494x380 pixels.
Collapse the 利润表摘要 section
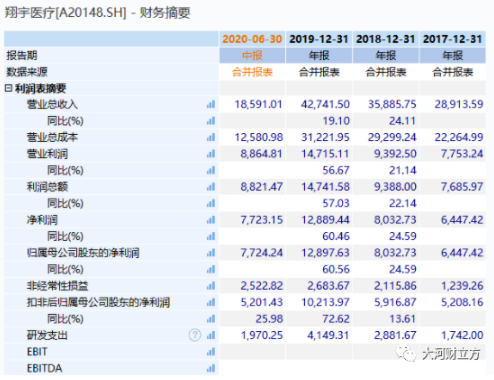8,88
